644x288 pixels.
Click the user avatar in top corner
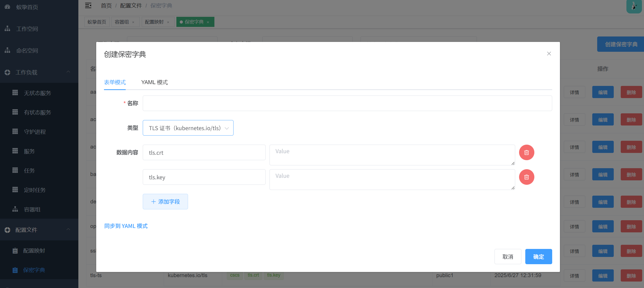[634, 6]
